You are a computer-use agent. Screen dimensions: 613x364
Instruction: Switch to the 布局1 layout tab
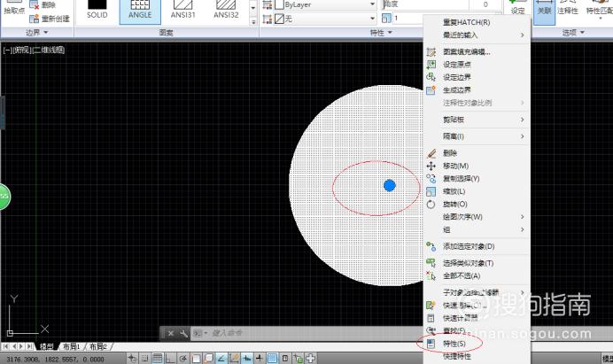(x=72, y=346)
